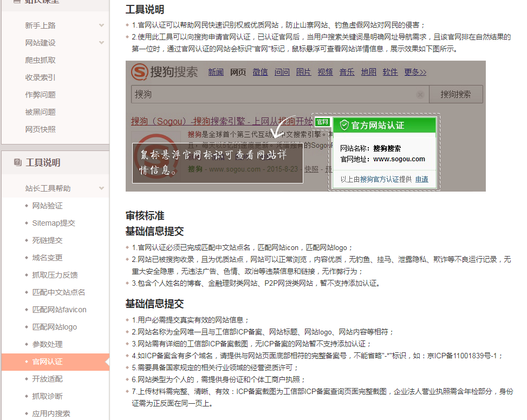Click 图片 in the example search image
The height and width of the screenshot is (420, 527).
click(303, 72)
